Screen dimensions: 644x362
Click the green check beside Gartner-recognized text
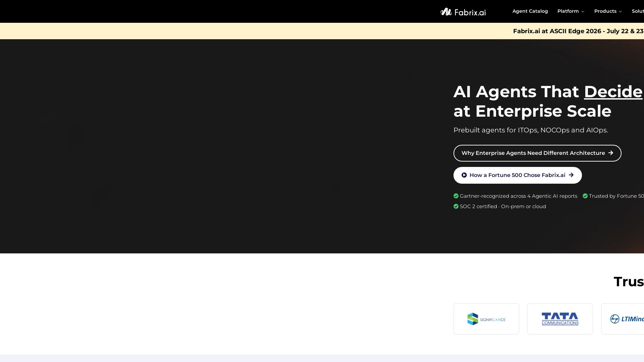coord(456,196)
